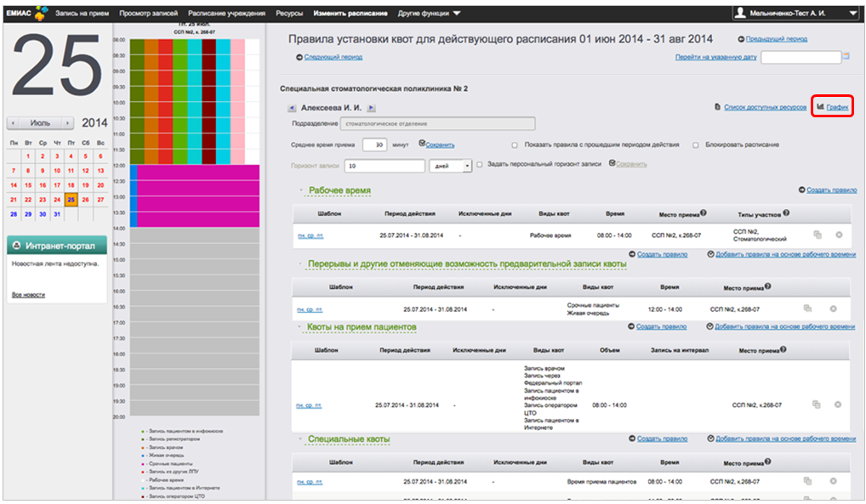The image size is (866, 504).
Task: Click the magenta block in schedule column
Action: [197, 196]
